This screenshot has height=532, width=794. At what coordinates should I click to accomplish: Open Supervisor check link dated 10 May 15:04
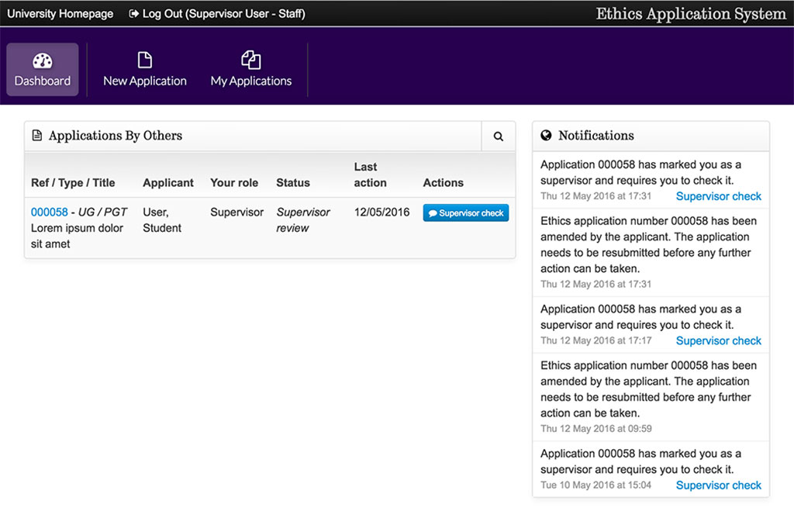pos(719,485)
